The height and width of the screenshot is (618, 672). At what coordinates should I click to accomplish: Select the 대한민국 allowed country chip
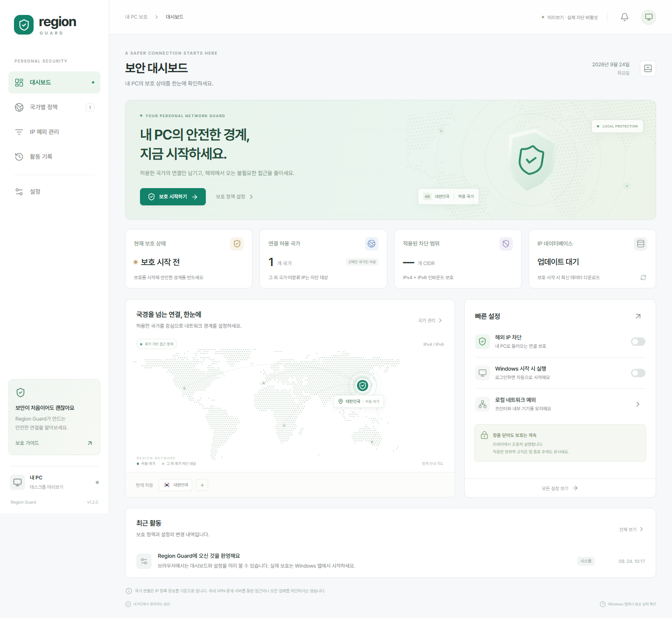pos(175,485)
